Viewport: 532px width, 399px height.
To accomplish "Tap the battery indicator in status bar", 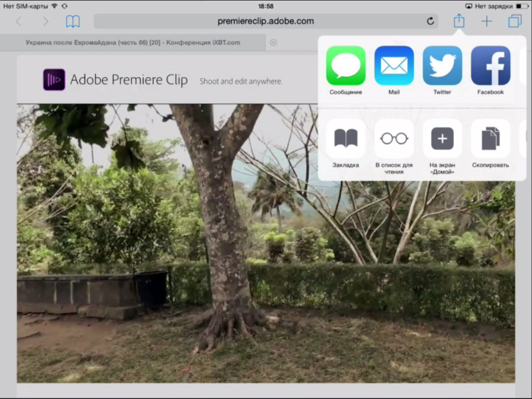I will pos(522,6).
